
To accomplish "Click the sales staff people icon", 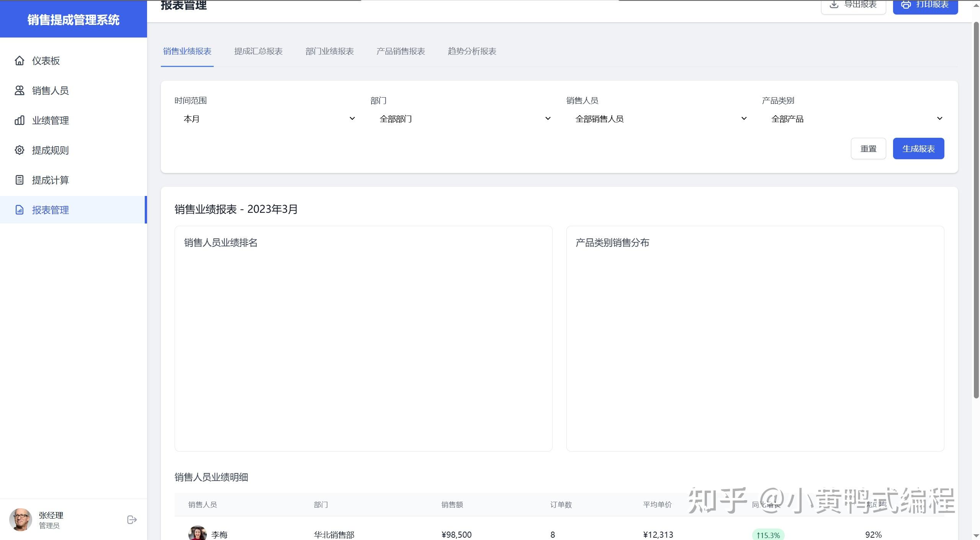I will (20, 90).
